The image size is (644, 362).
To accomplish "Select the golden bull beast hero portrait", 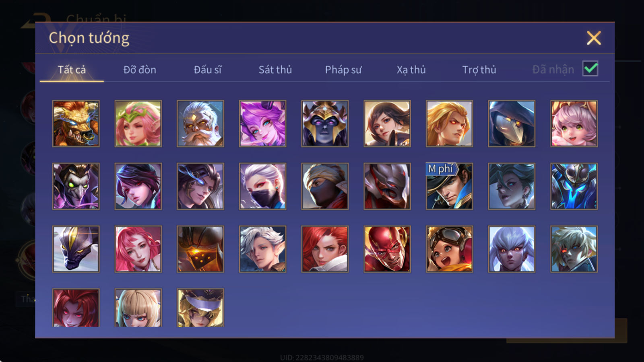I will coord(76,123).
